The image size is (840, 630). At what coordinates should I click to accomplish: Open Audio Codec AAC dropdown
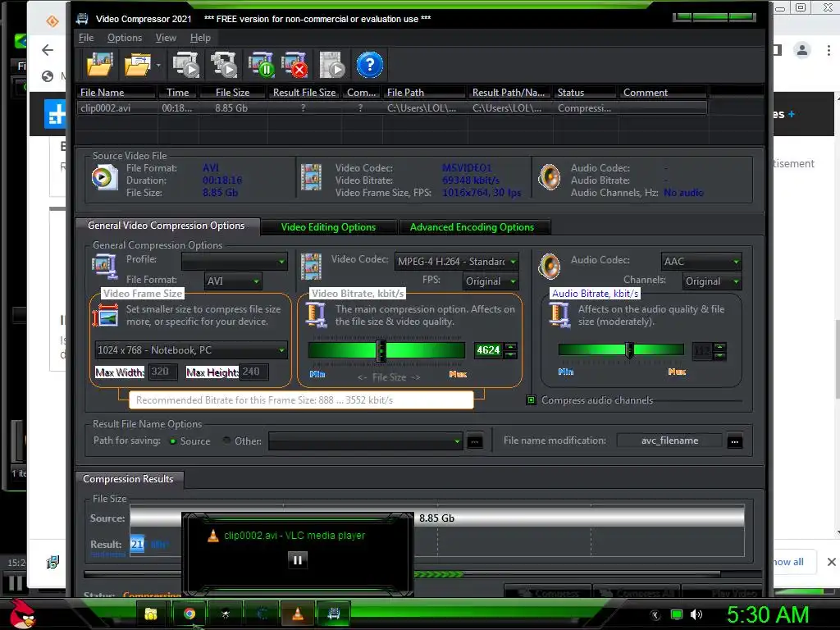(x=701, y=262)
